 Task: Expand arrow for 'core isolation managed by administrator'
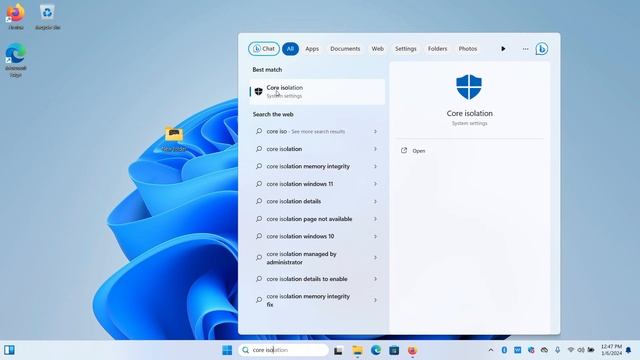375,258
